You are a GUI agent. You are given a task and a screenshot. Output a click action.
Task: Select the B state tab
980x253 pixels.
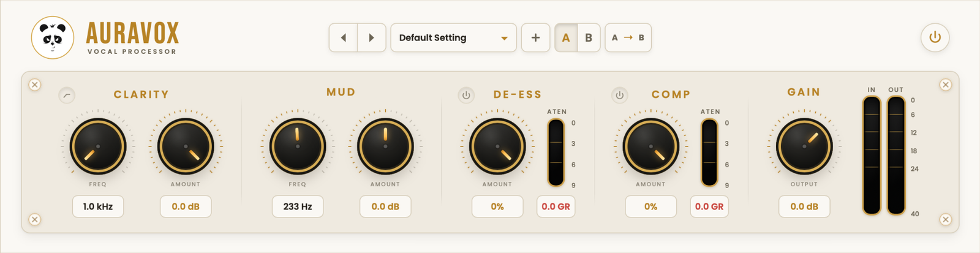tap(589, 37)
